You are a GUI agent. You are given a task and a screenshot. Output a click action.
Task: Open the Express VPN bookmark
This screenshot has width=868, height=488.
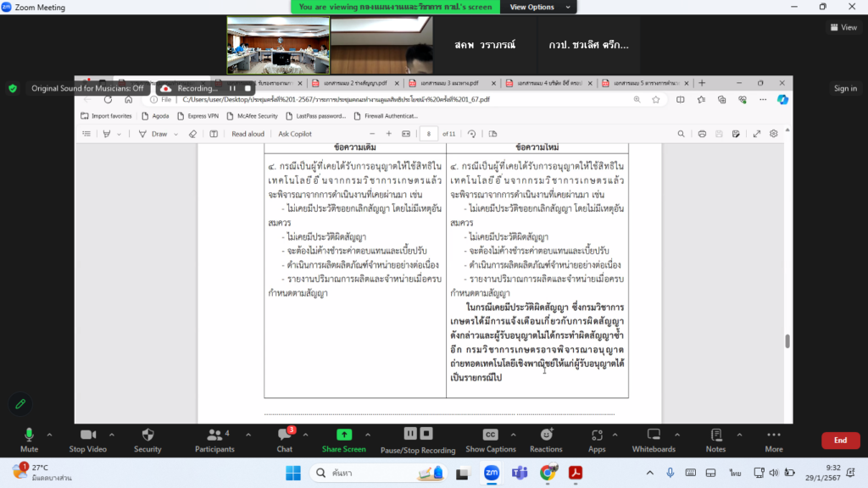click(198, 116)
